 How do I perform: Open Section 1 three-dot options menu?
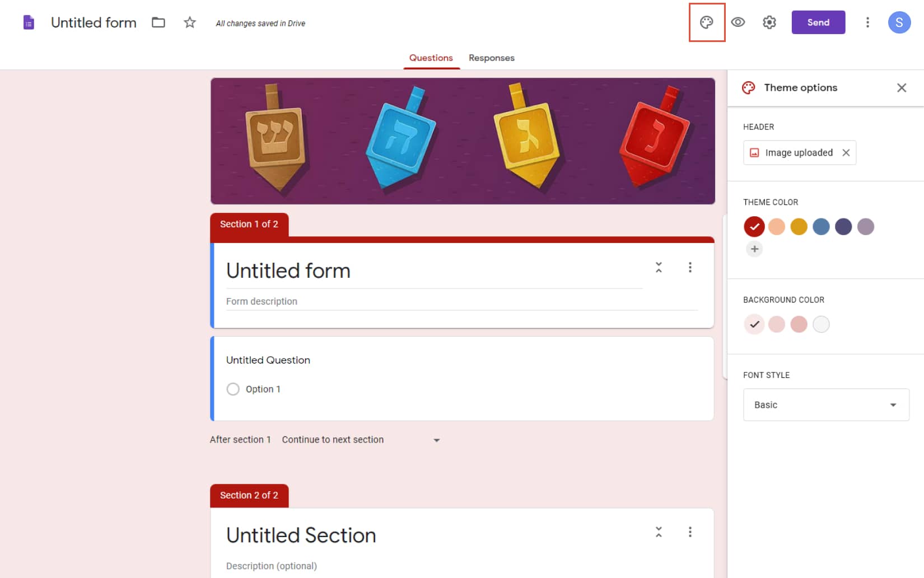pos(690,268)
